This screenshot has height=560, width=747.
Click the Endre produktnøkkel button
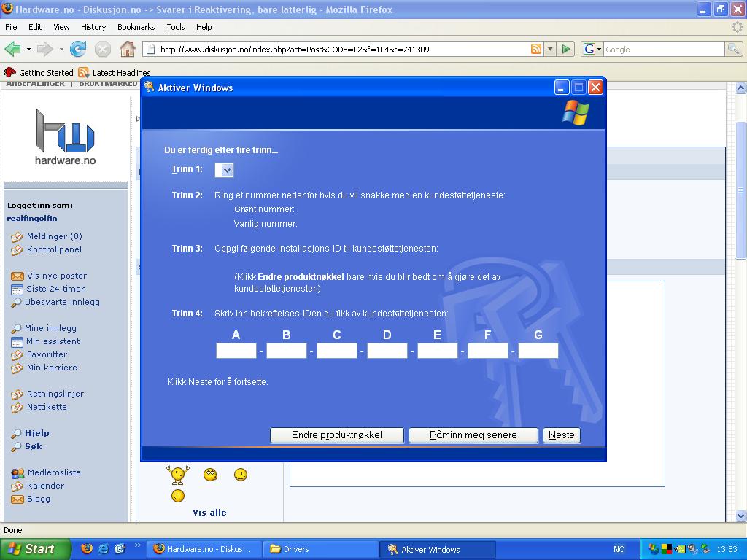pyautogui.click(x=337, y=435)
